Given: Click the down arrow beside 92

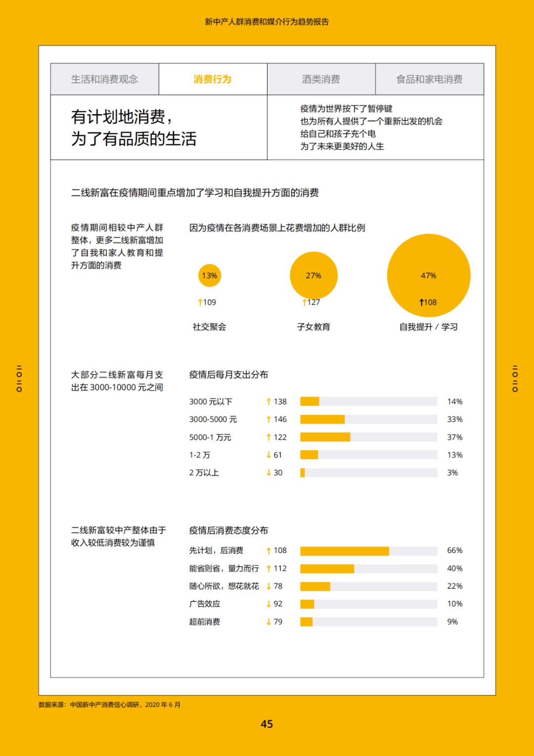Looking at the screenshot, I should [268, 604].
